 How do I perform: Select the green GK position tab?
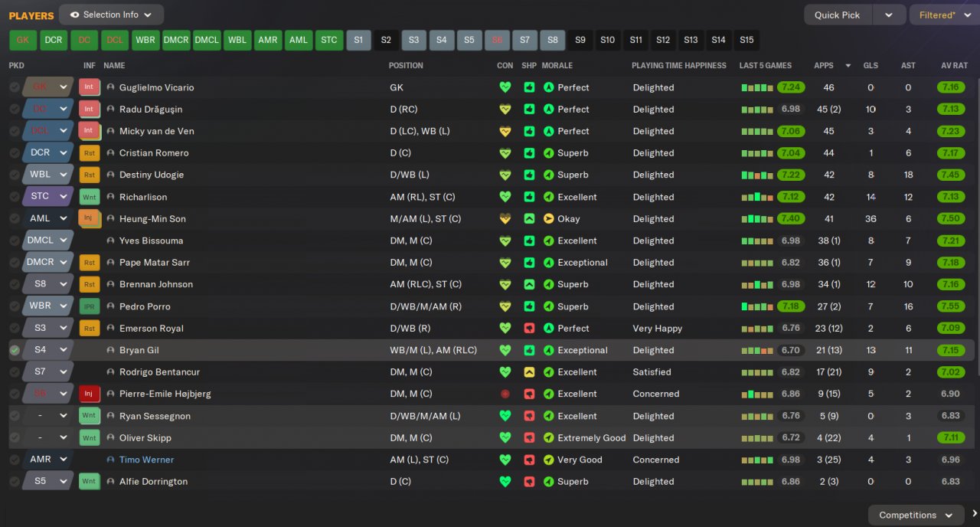click(x=23, y=41)
